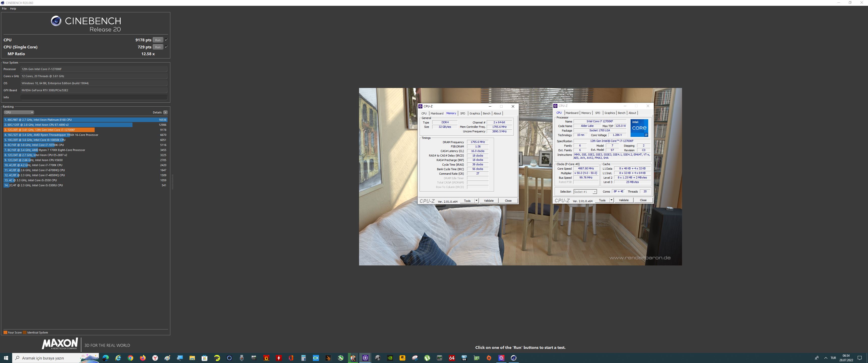Screen dimensions: 868x363
Task: Open the Windows Start menu
Action: [6, 358]
